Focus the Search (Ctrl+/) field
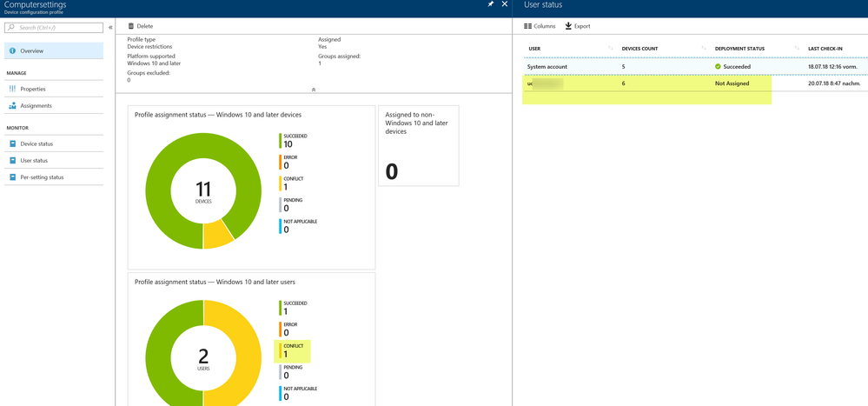 pyautogui.click(x=54, y=27)
